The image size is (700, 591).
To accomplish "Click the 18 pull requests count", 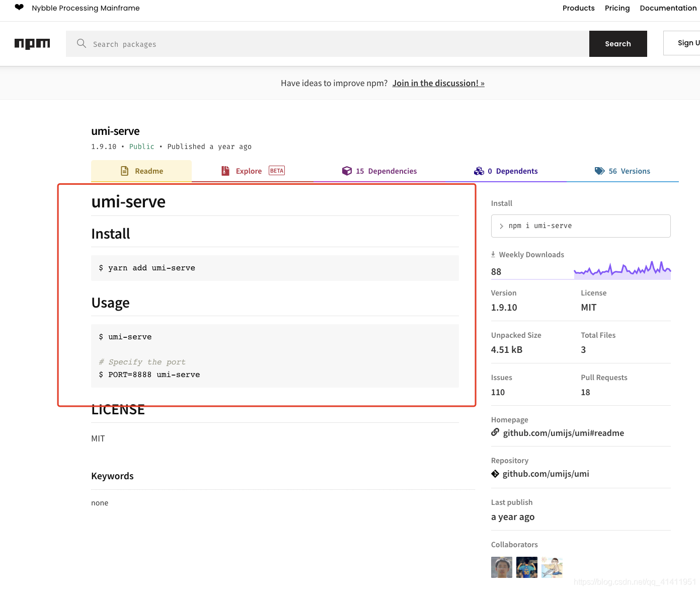I will 585,392.
